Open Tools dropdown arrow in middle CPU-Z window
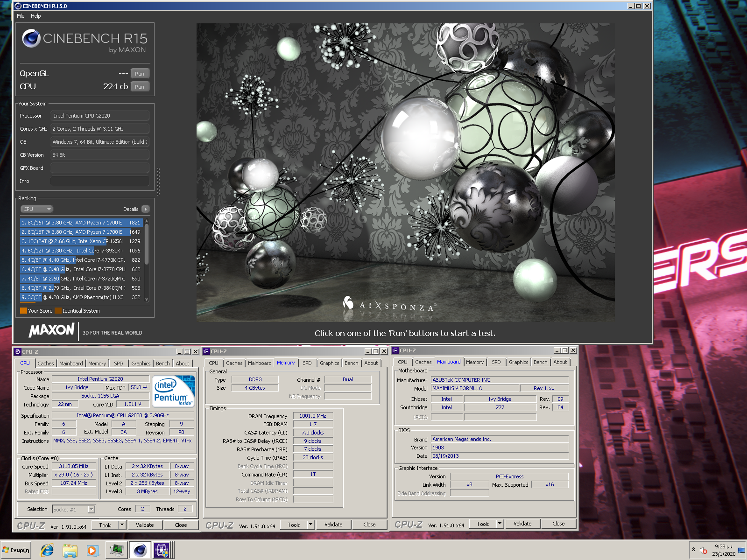747x560 pixels. coord(311,525)
